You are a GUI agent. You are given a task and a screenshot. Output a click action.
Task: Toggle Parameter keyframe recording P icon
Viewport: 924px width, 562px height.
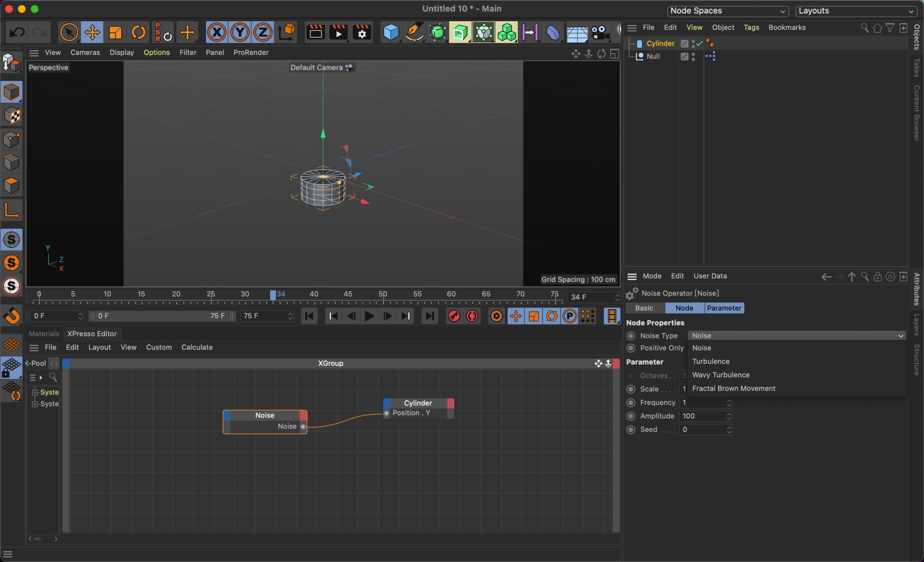[569, 316]
